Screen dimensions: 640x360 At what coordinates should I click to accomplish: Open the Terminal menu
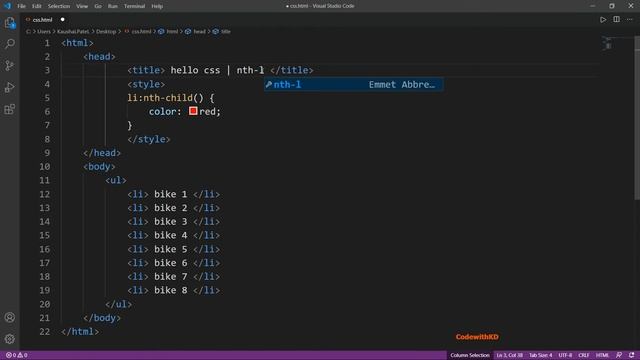(134, 6)
